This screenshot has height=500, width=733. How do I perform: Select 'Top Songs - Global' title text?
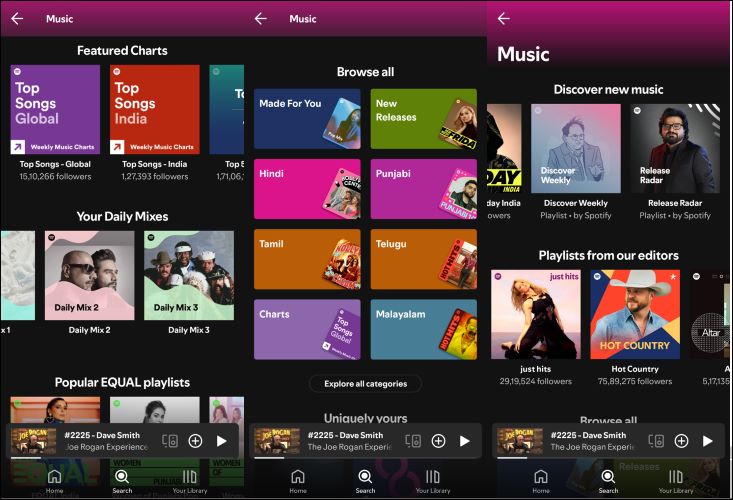[55, 164]
